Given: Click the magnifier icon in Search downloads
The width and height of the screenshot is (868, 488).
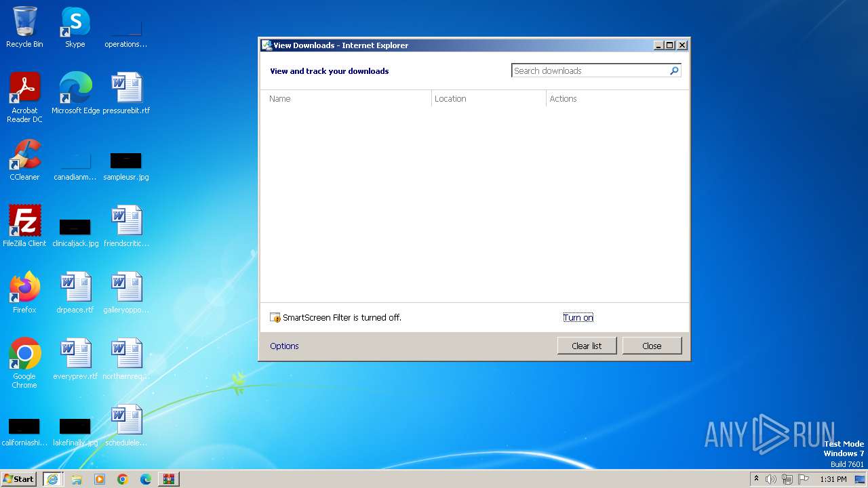Looking at the screenshot, I should click(x=674, y=70).
